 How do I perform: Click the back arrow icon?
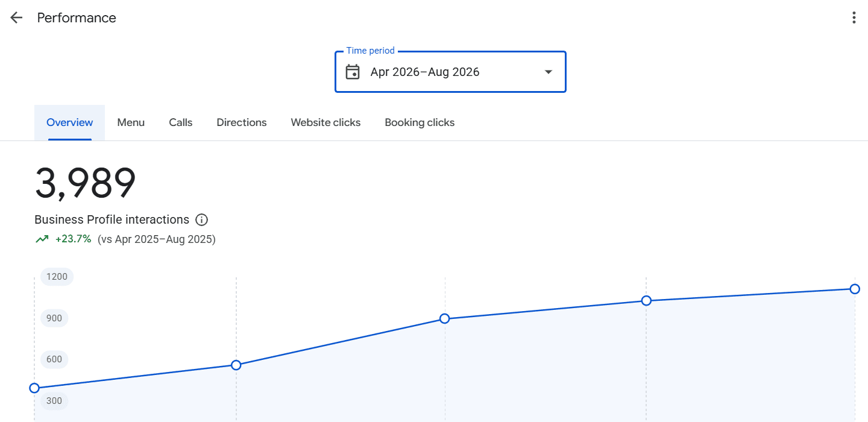pyautogui.click(x=16, y=17)
